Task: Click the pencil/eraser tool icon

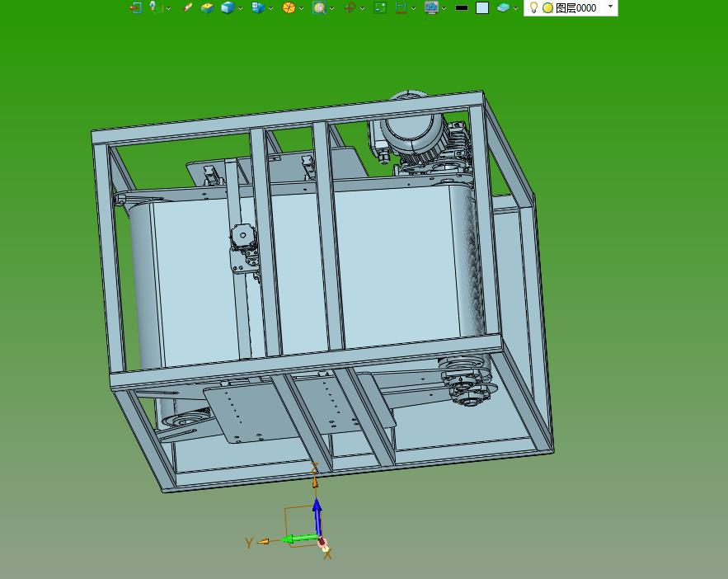Action: [x=187, y=7]
